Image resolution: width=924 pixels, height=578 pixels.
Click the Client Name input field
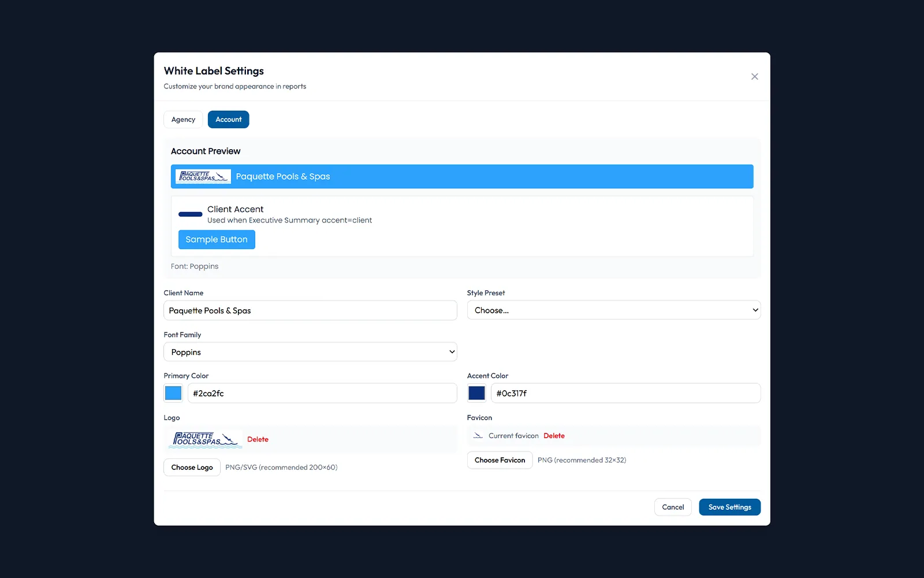[310, 310]
